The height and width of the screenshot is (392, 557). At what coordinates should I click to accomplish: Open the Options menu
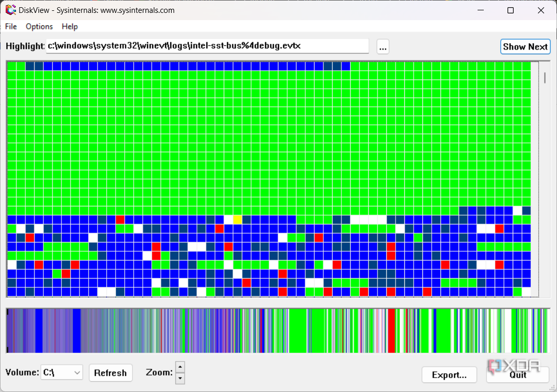click(39, 26)
